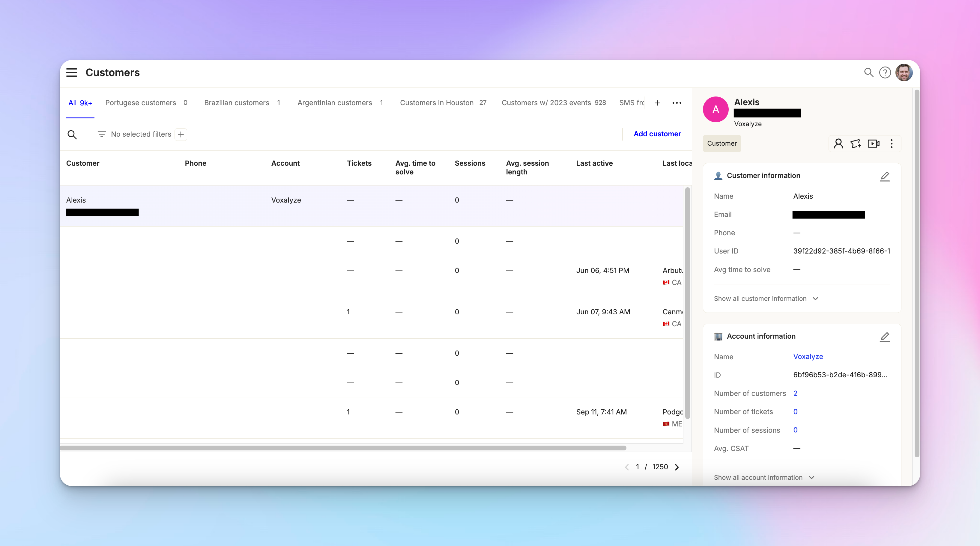980x546 pixels.
Task: Expand Show all account information
Action: click(764, 477)
